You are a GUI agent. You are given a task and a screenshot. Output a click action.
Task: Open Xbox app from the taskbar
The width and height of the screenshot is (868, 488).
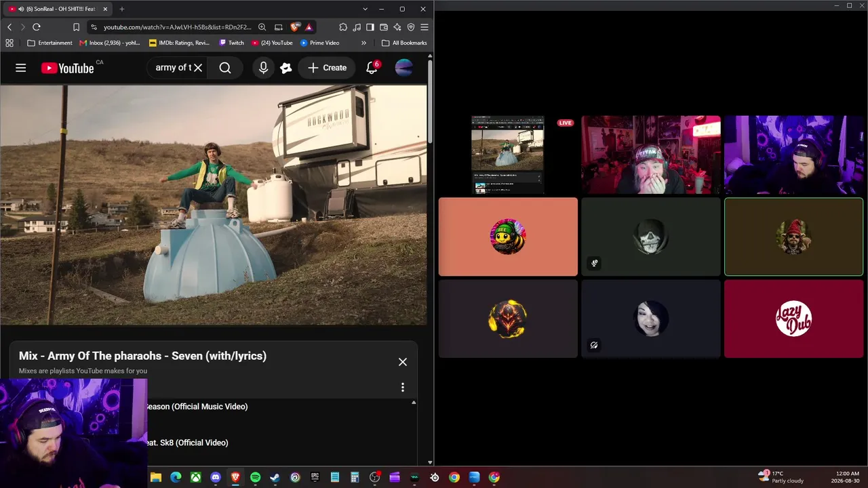pos(195,477)
